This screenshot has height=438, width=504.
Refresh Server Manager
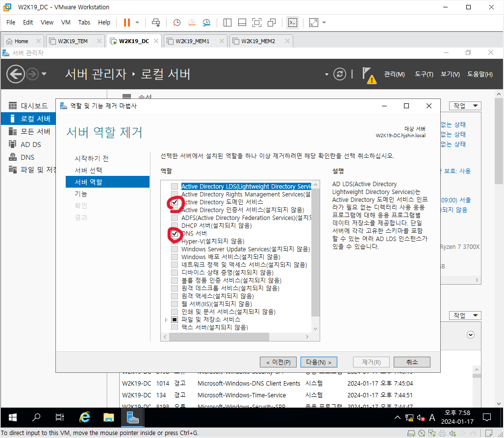pos(340,74)
